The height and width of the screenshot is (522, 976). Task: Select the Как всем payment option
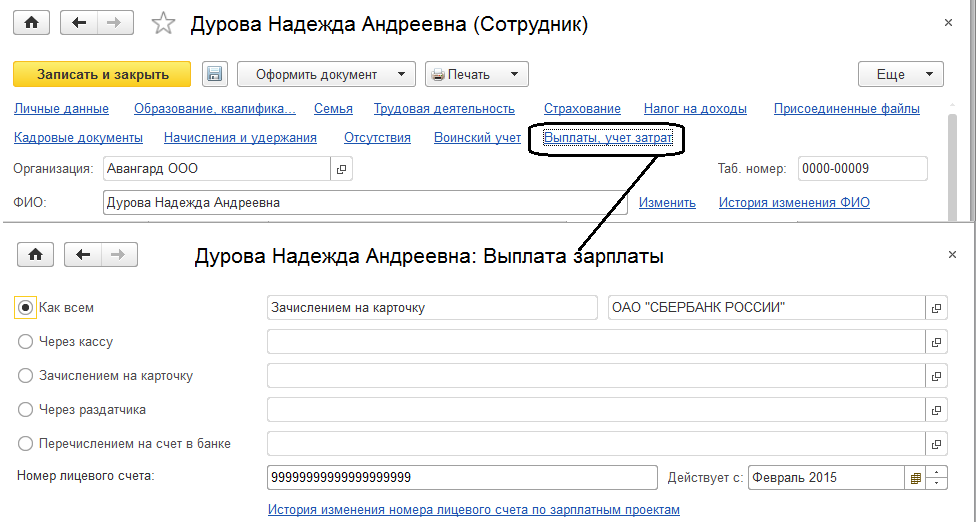point(25,307)
